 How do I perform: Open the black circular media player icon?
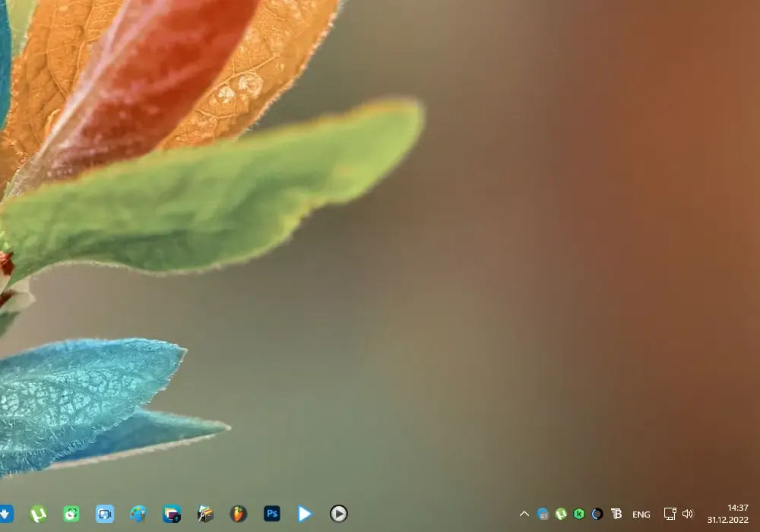(338, 514)
